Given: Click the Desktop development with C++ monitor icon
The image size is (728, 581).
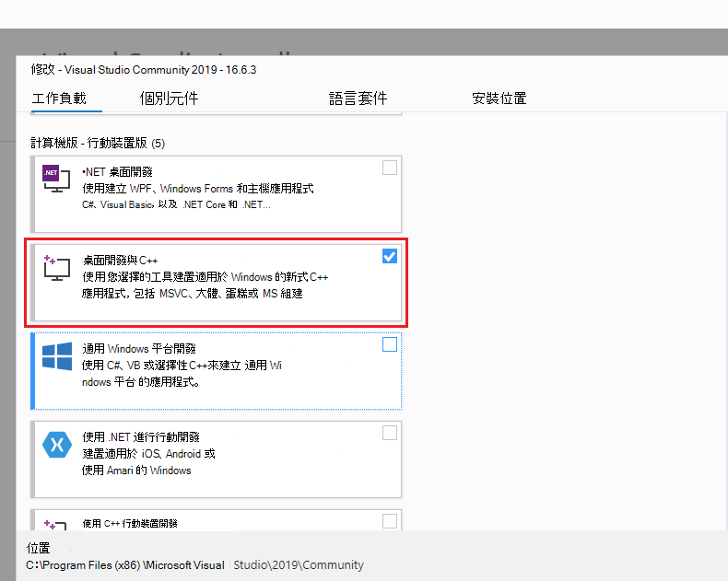Looking at the screenshot, I should (x=56, y=268).
